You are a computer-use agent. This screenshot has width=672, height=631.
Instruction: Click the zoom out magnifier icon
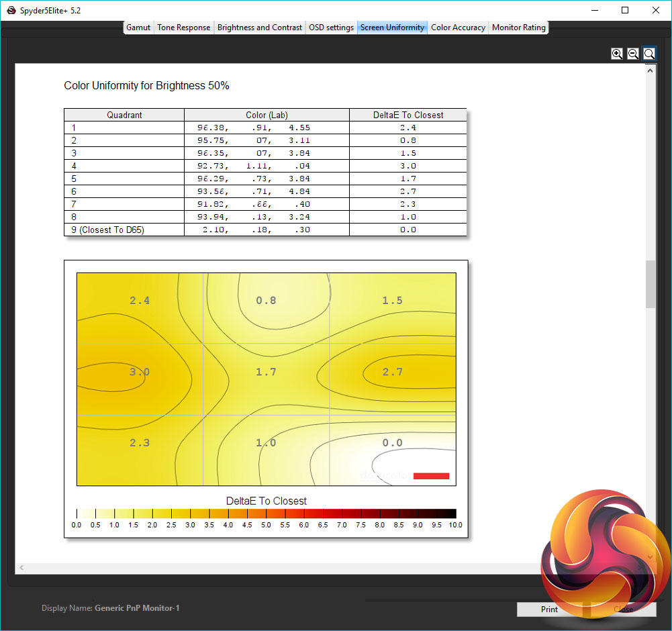pos(633,54)
